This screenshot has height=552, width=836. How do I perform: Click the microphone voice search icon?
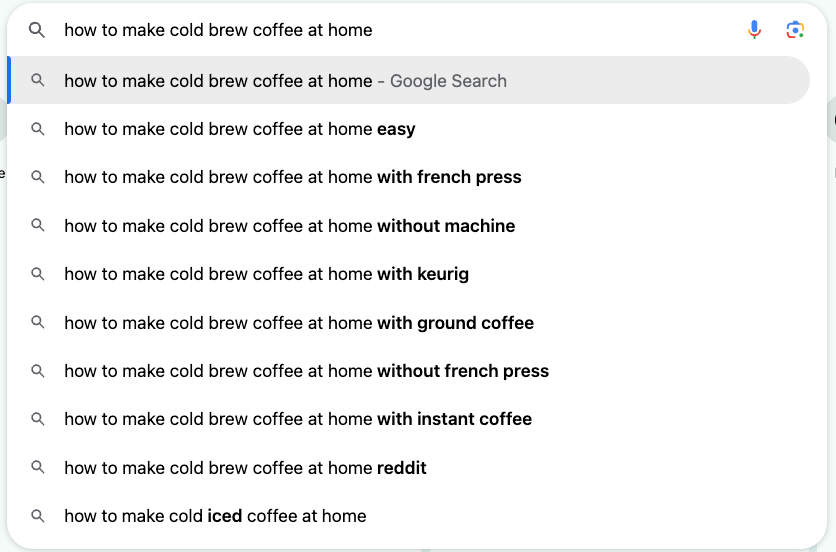pyautogui.click(x=754, y=30)
